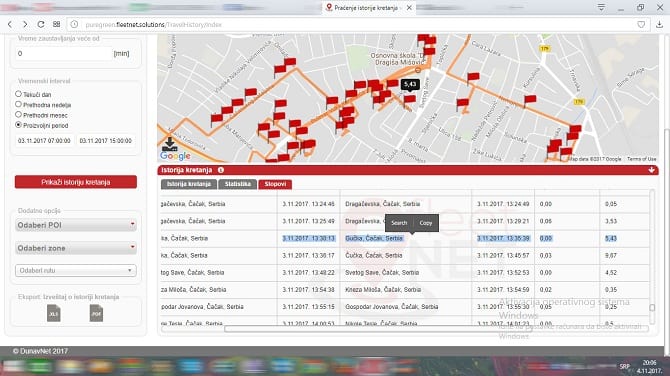Open the Odaberi POI dropdown
This screenshot has width=670, height=376.
click(76, 225)
